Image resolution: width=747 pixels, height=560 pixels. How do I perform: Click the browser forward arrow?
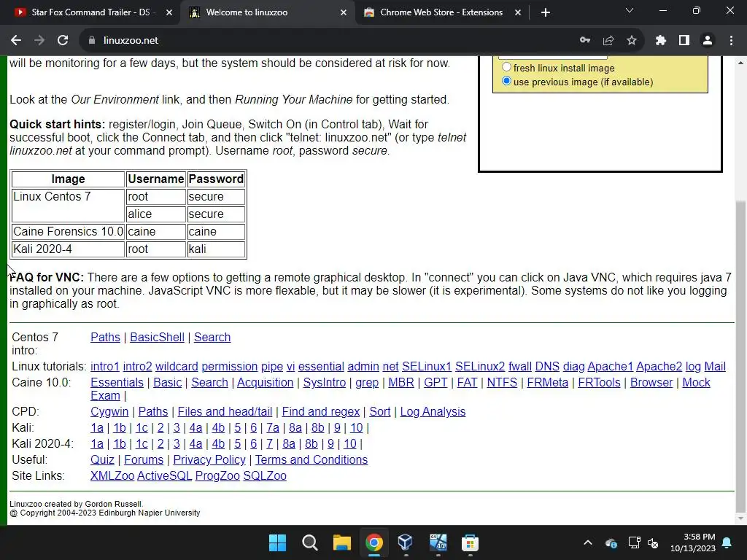pos(39,41)
